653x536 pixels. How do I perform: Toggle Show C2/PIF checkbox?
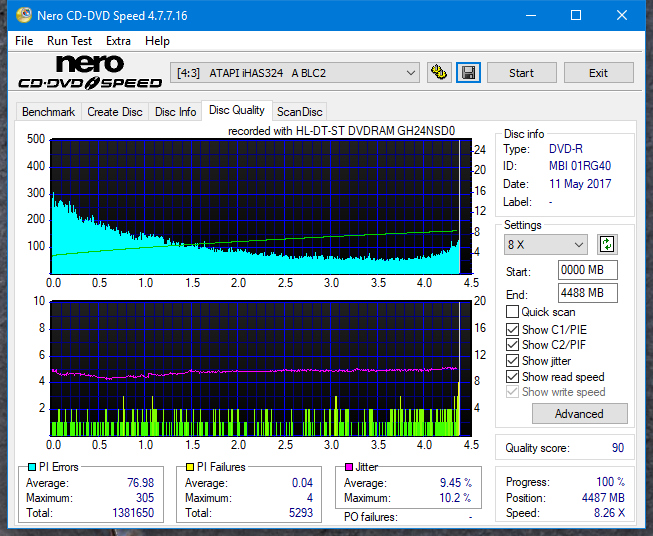tap(512, 345)
